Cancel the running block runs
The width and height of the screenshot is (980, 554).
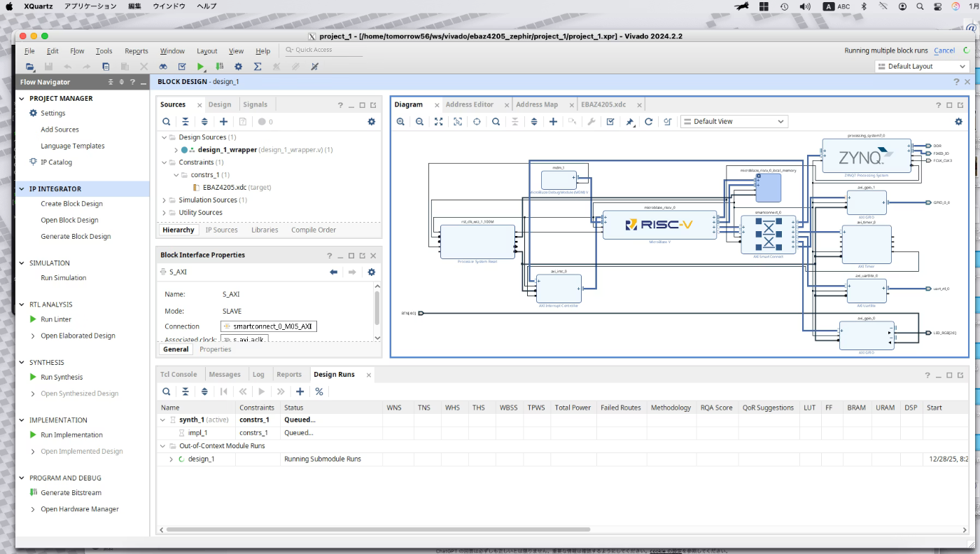coord(944,50)
